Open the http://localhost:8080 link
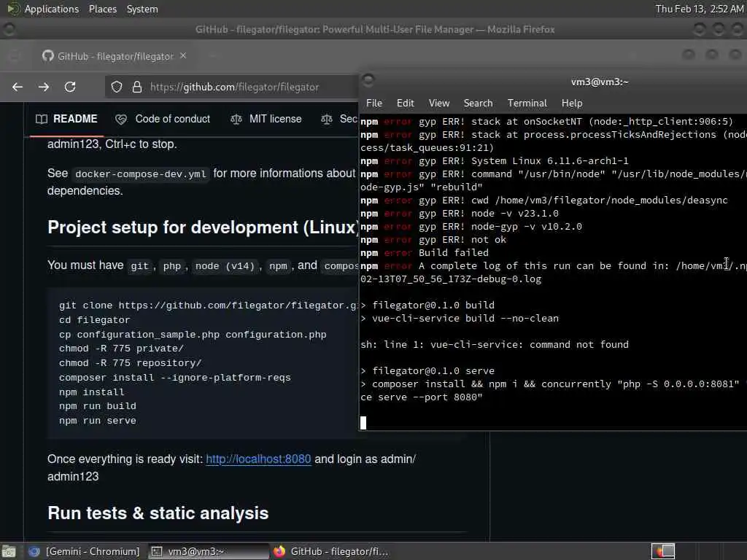The height and width of the screenshot is (560, 747). (258, 459)
